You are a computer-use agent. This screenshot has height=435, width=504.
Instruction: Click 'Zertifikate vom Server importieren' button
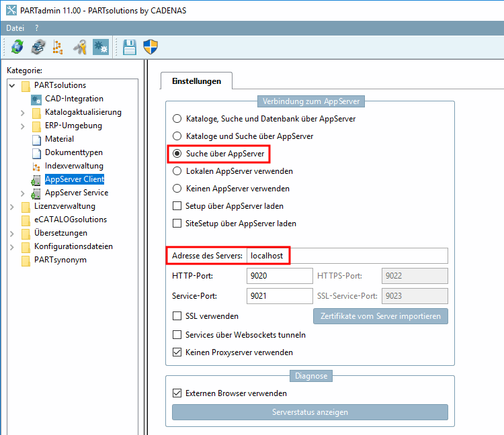(x=380, y=316)
